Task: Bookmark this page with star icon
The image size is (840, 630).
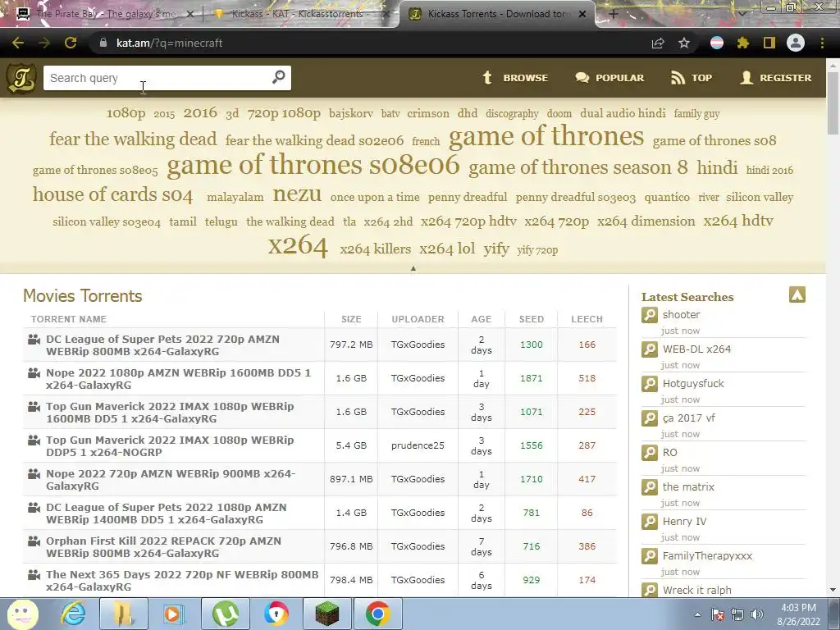Action: (683, 43)
